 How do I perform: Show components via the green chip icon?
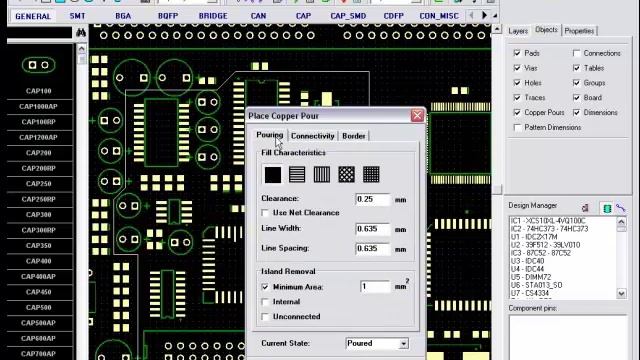tap(607, 208)
